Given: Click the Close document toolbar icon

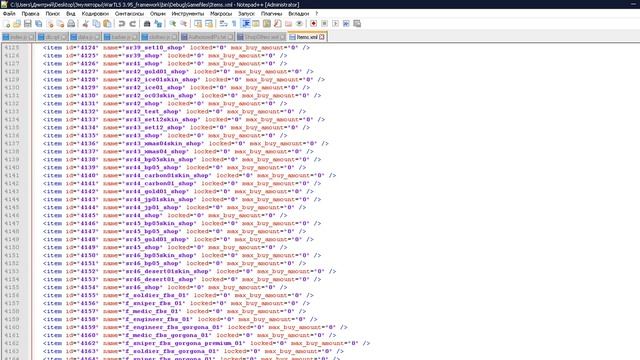Looking at the screenshot, I should 50,24.
